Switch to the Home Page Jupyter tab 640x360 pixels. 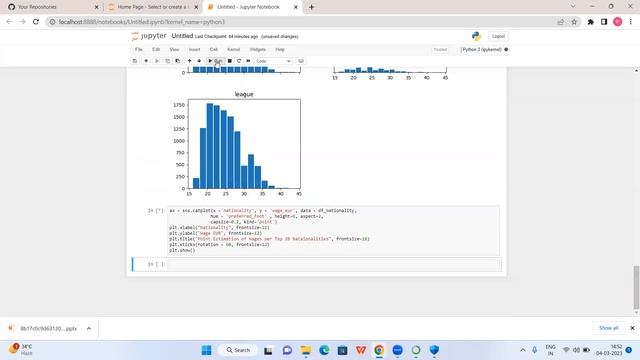tap(153, 7)
